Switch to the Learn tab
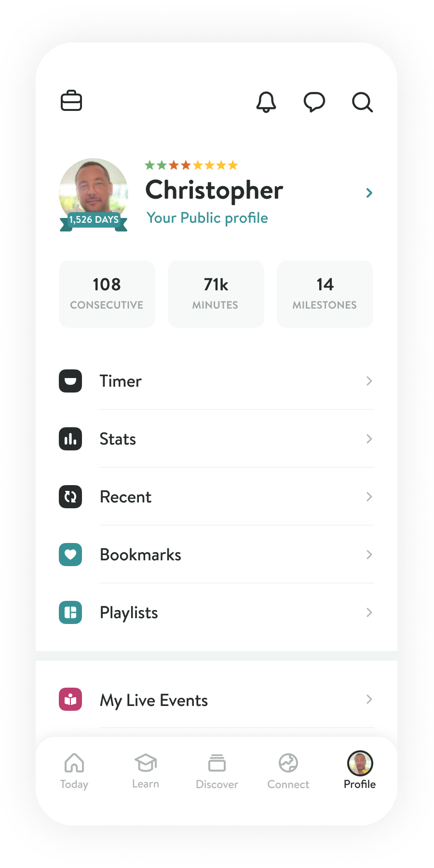 click(146, 771)
